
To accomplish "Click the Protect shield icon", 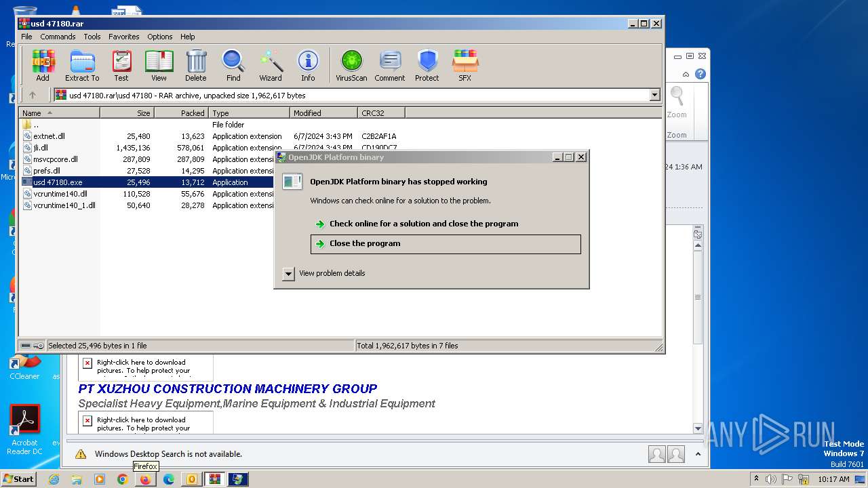I will point(427,66).
